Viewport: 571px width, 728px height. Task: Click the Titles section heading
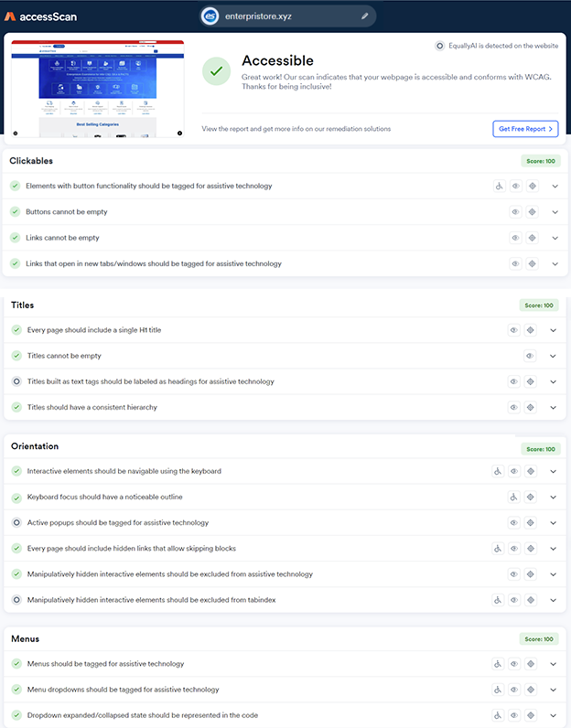tap(22, 305)
